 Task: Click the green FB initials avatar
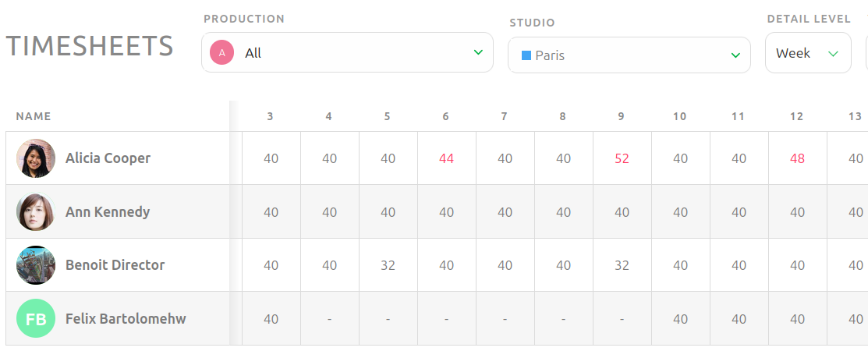pos(36,318)
